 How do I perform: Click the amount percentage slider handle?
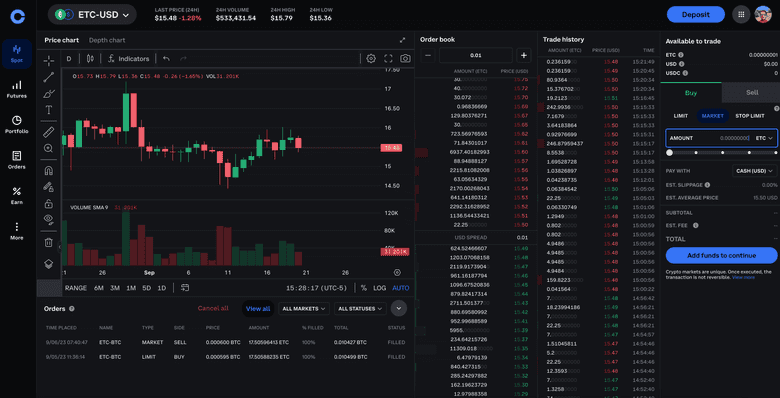click(x=670, y=153)
